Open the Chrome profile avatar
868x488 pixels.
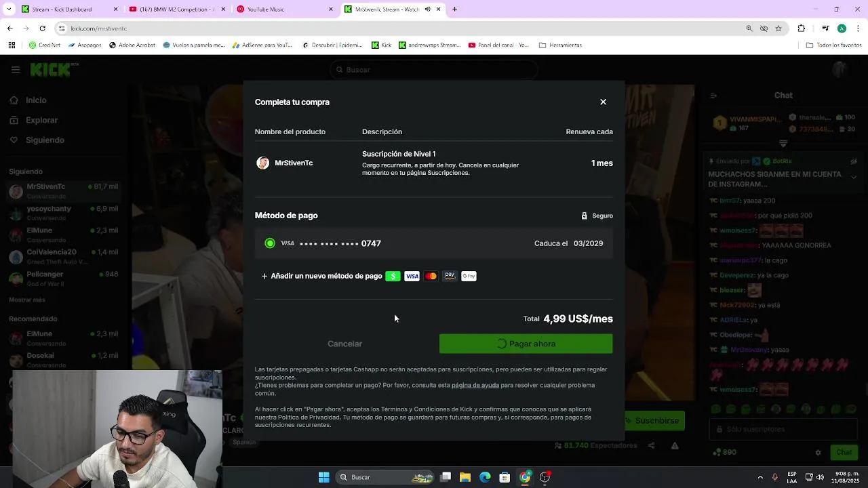coord(842,28)
